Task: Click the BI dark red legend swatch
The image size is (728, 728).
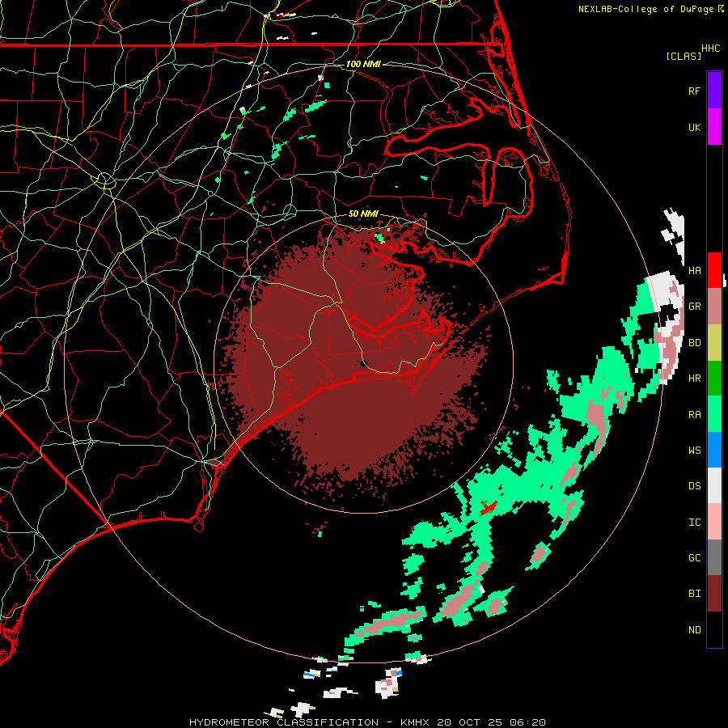Action: pyautogui.click(x=714, y=594)
